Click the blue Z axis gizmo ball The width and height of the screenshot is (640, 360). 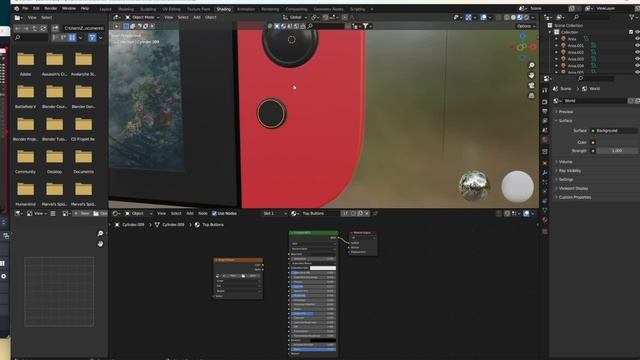coord(522,37)
